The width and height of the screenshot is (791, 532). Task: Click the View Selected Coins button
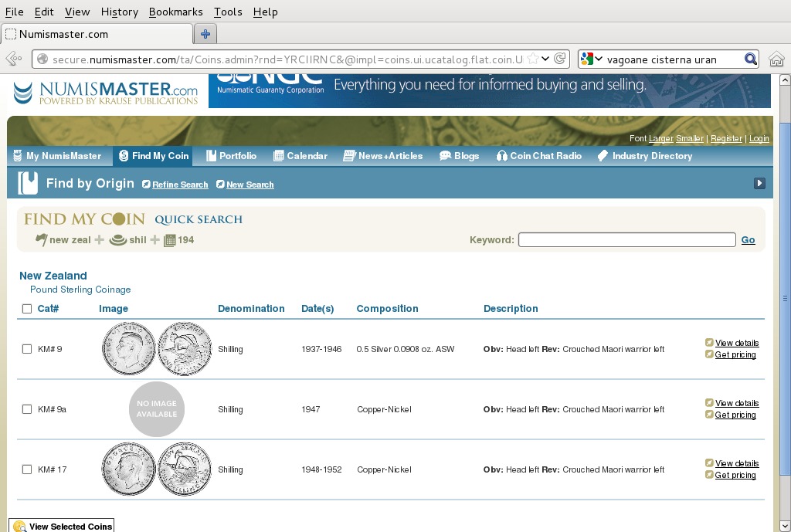(x=62, y=526)
